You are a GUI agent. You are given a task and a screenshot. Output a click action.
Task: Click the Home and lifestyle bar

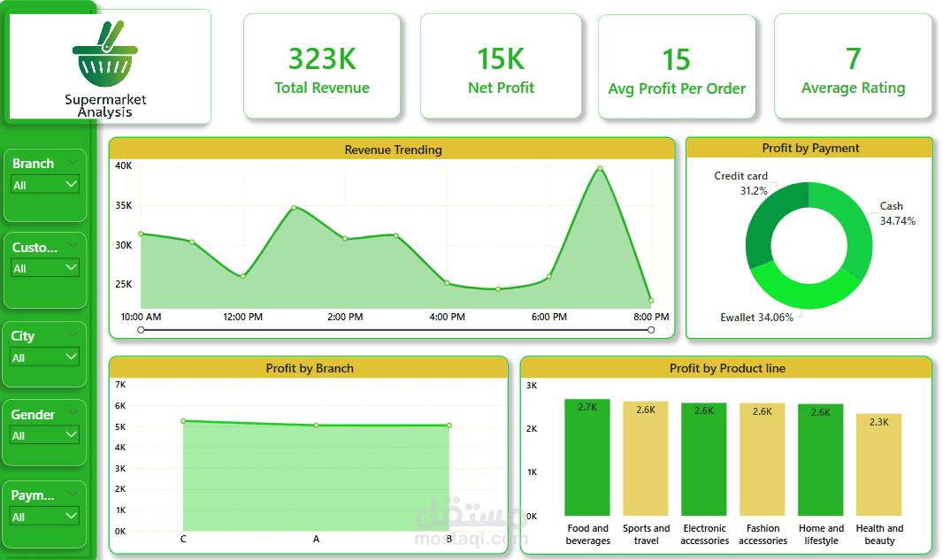[x=820, y=460]
